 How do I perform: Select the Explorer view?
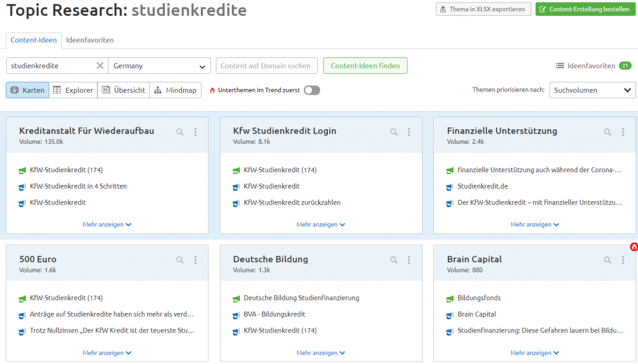click(x=73, y=90)
